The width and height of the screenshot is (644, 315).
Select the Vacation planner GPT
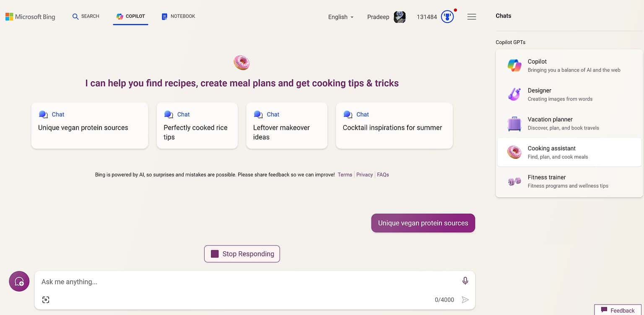(x=569, y=123)
